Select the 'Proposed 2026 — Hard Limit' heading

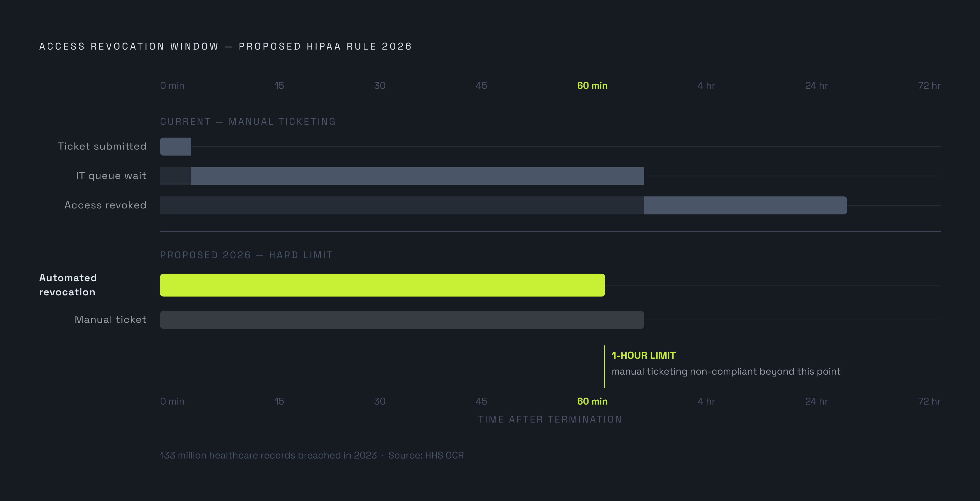click(x=247, y=255)
